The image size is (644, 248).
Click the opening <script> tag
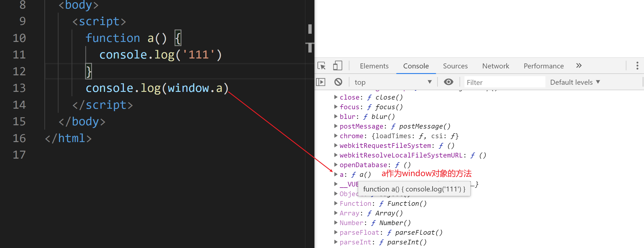point(99,22)
